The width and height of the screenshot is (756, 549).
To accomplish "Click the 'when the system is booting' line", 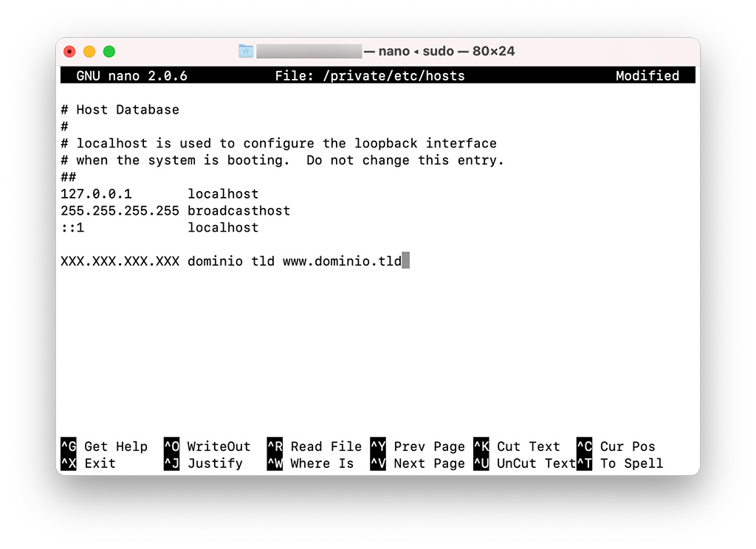I will coord(283,160).
